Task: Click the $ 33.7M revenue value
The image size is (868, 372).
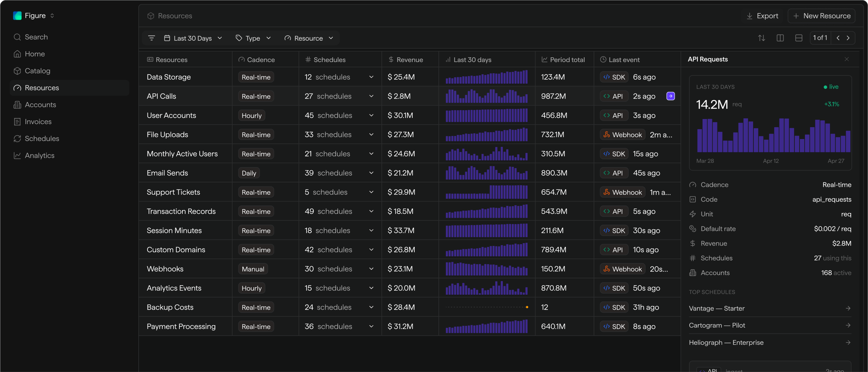Action: pos(401,231)
